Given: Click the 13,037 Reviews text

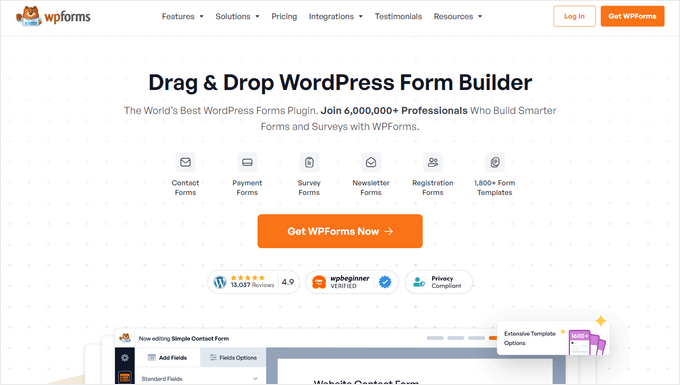Looking at the screenshot, I should coord(252,285).
